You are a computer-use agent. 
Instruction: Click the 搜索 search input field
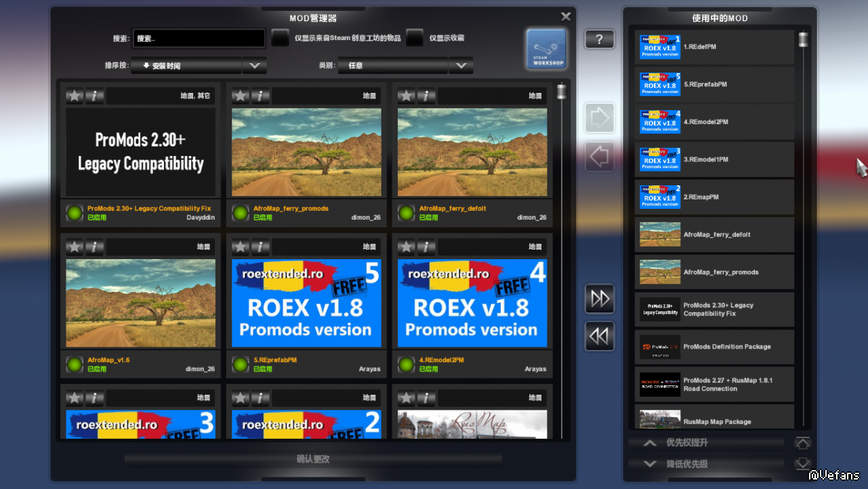[x=199, y=38]
